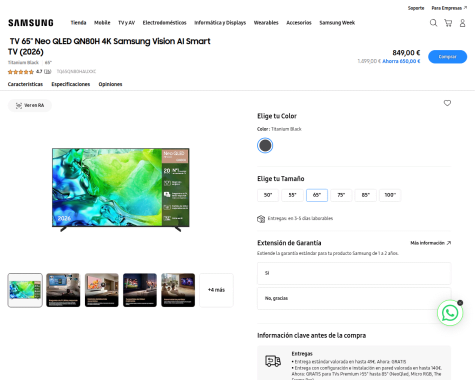Select 75" size option
This screenshot has height=380, width=475.
click(341, 195)
